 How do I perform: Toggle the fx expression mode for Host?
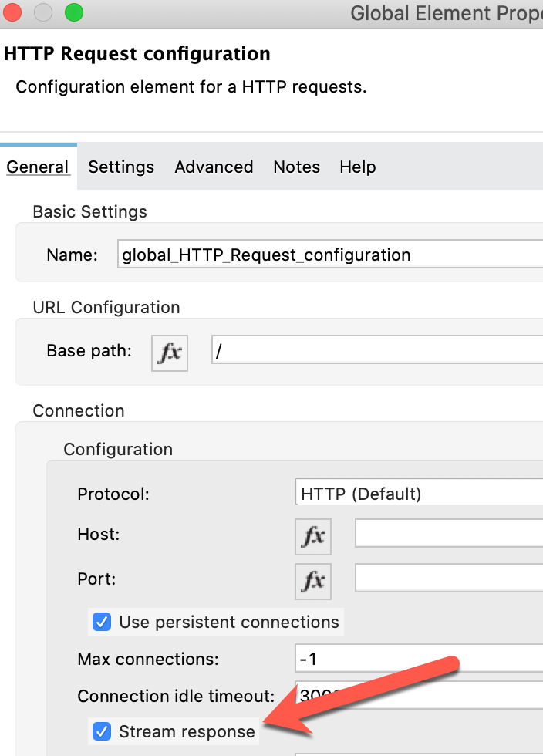coord(313,536)
